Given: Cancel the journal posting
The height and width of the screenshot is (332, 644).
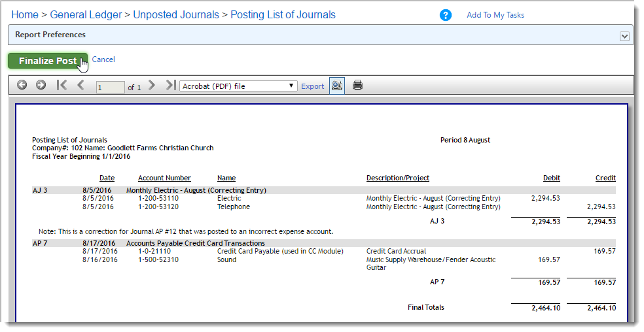Looking at the screenshot, I should (x=103, y=59).
